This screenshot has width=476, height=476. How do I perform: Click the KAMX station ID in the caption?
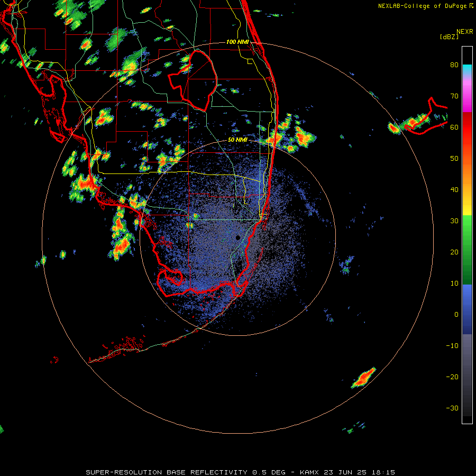click(310, 472)
